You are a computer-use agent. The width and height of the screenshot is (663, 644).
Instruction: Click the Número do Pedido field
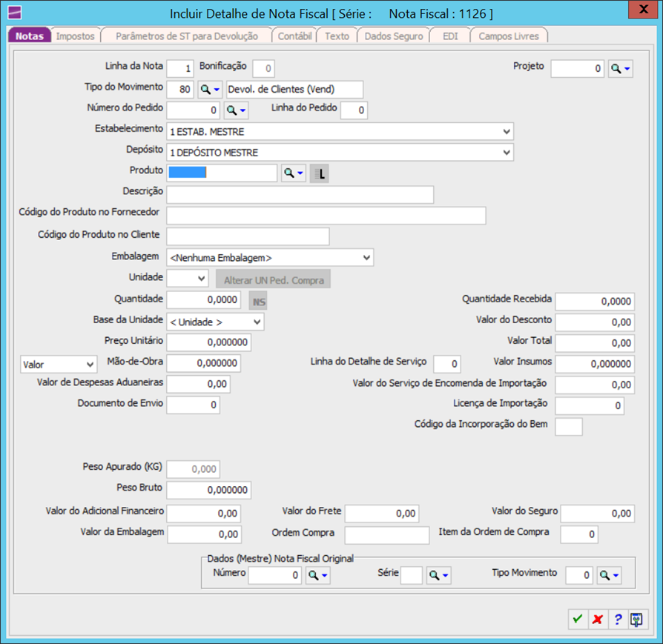pos(194,110)
